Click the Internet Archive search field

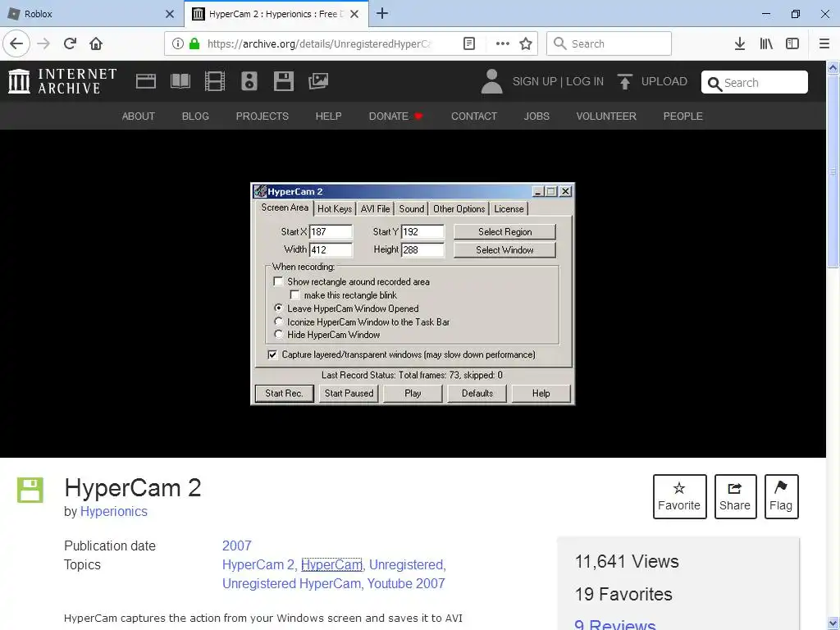click(755, 83)
